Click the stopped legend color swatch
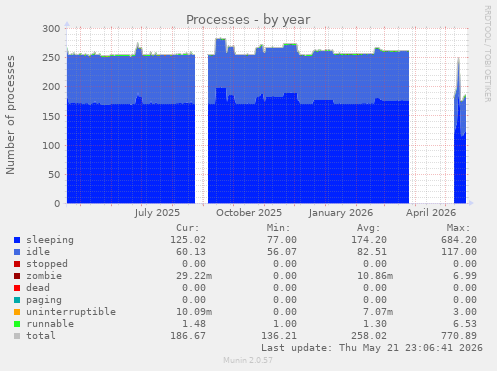Viewport: 497px width, 371px height. tap(17, 264)
